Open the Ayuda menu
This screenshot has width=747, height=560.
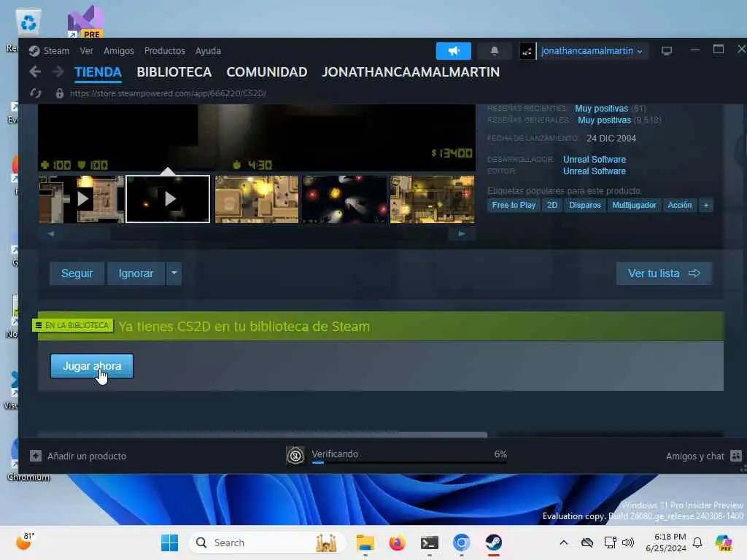208,51
